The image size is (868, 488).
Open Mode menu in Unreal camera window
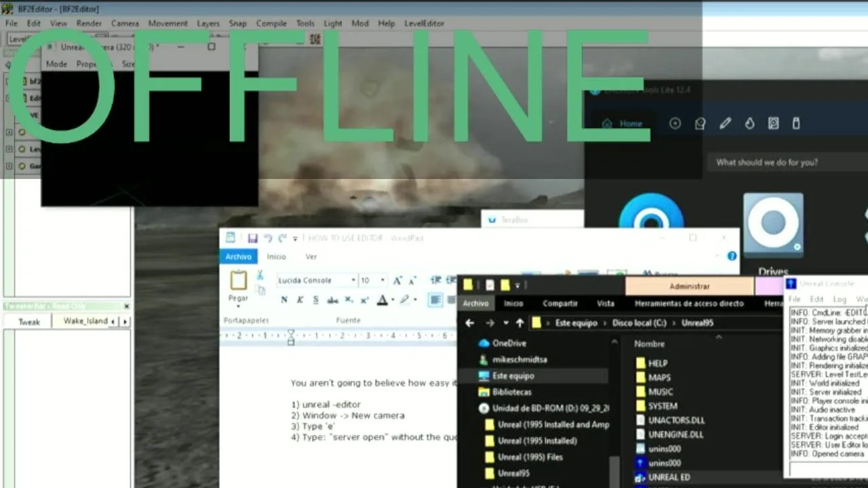pos(56,64)
